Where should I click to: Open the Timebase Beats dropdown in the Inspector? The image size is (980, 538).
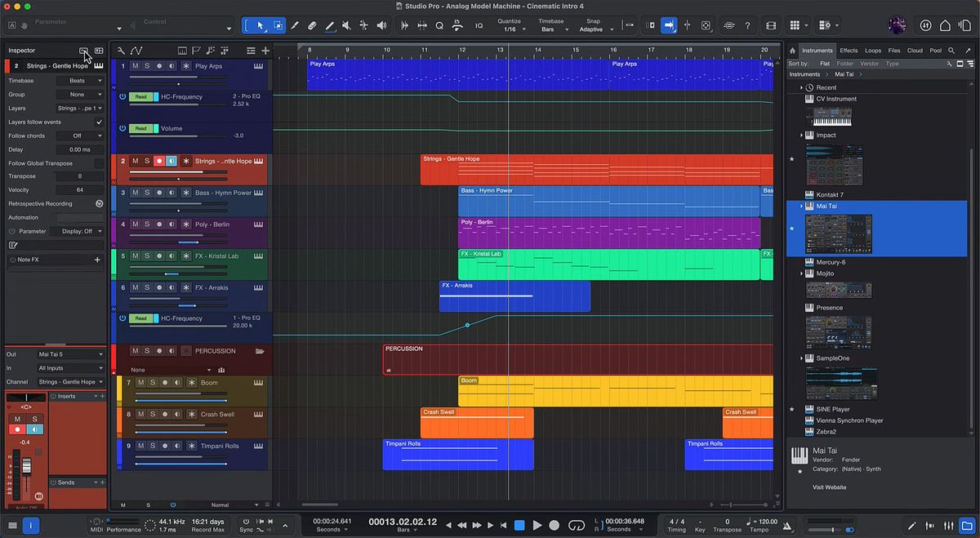pyautogui.click(x=79, y=80)
